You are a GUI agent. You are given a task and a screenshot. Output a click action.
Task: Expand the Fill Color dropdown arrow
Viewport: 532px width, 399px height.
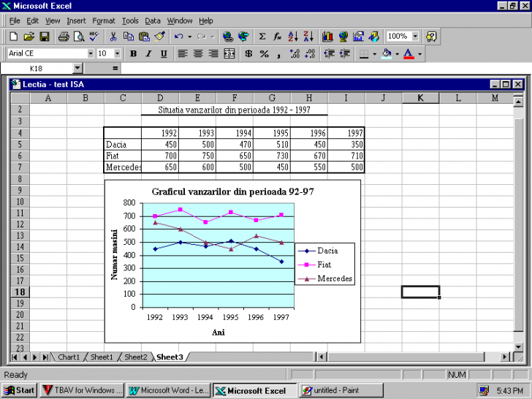pos(397,53)
